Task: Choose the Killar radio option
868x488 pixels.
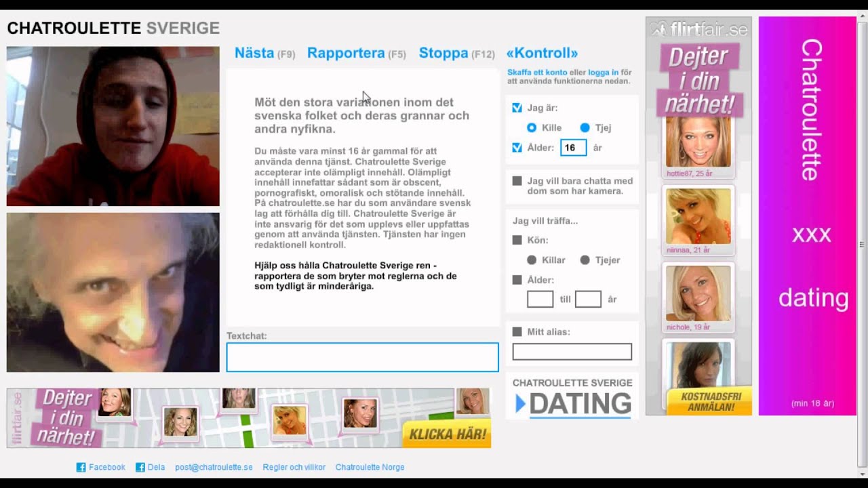Action: click(532, 260)
